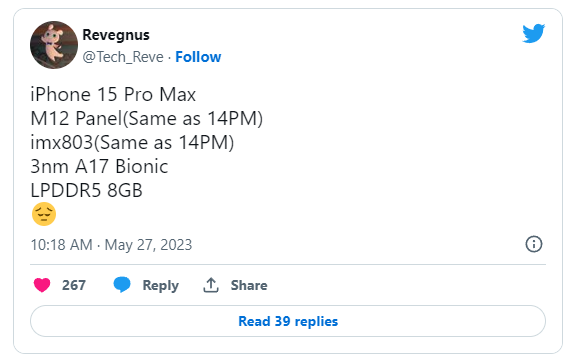Screen dimensions: 582x361
Task: Click the iPhone 15 Pro Max text line
Action: click(x=113, y=95)
